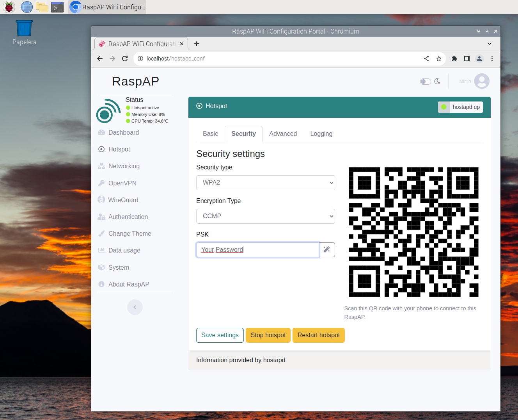Open WireGuard settings in the sidebar

pos(118,200)
